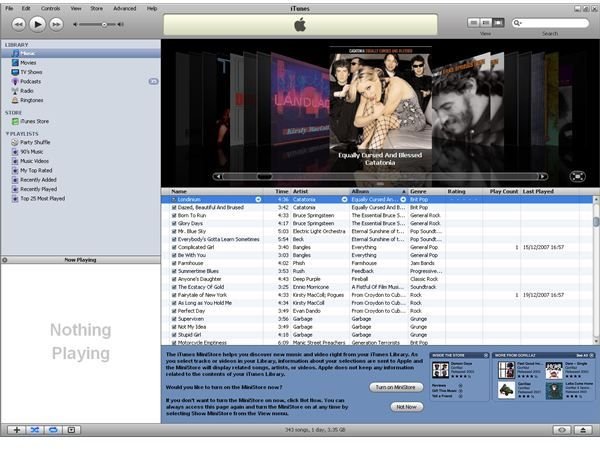
Task: Click the eject disc button
Action: [583, 430]
